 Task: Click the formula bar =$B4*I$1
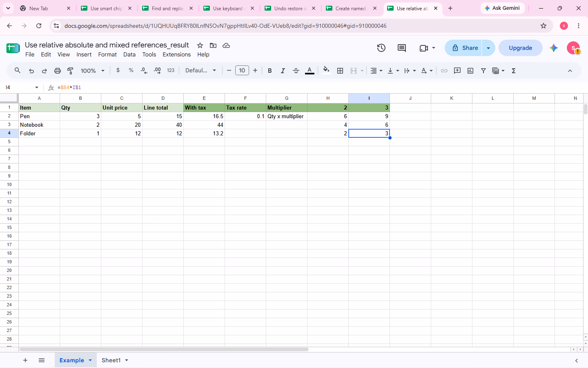(318, 88)
